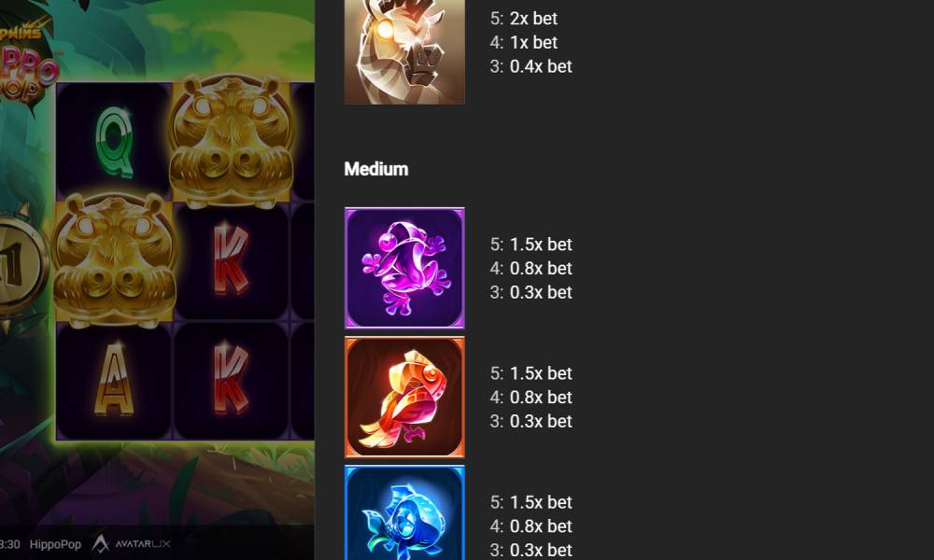Click the frog's 5: 1.5x bet payout

531,244
